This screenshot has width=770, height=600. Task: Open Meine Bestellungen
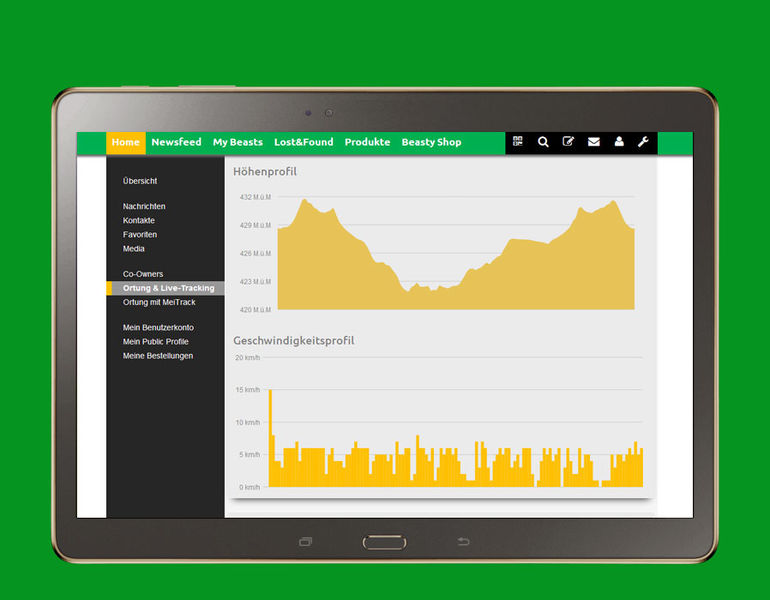[158, 356]
